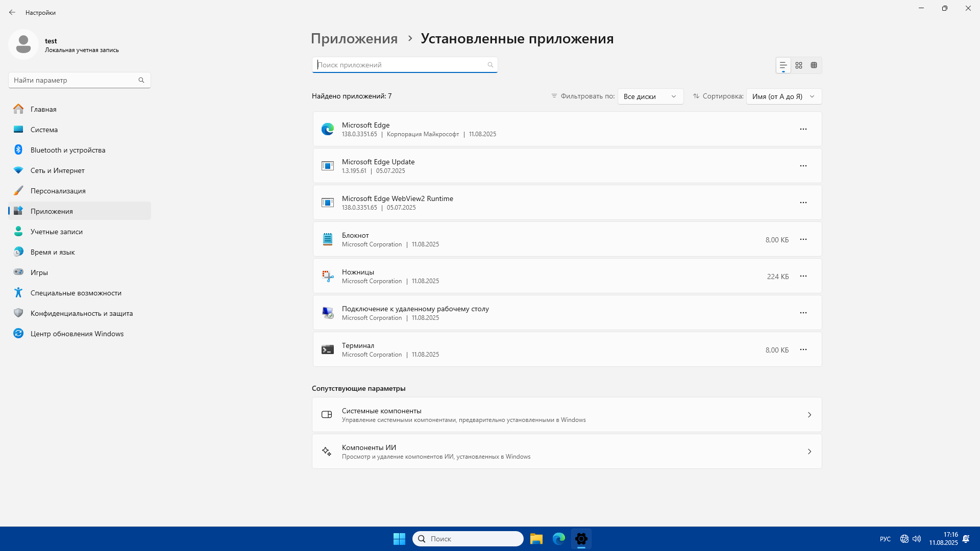Image resolution: width=980 pixels, height=551 pixels.
Task: Open Компоненты ИИ settings
Action: click(567, 452)
